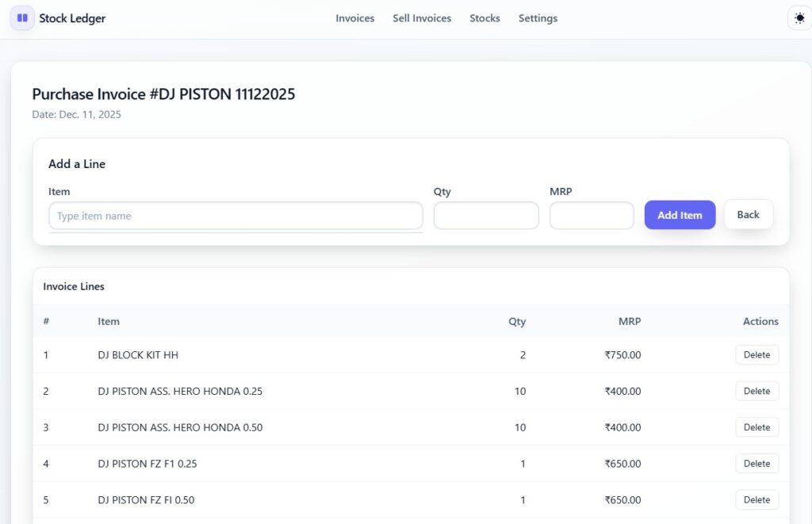
Task: Open the Settings page
Action: tap(538, 17)
